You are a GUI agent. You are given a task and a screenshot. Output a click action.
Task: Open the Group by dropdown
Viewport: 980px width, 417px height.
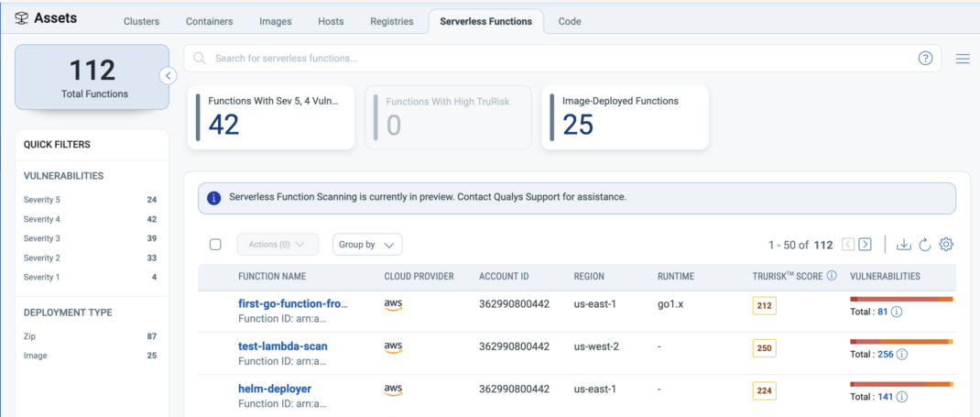[367, 245]
